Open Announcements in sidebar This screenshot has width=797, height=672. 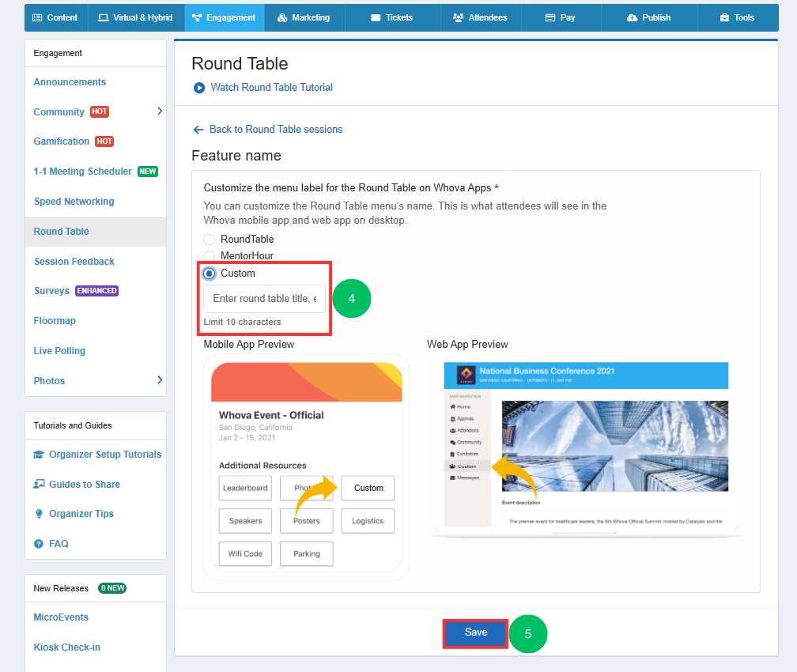point(70,82)
